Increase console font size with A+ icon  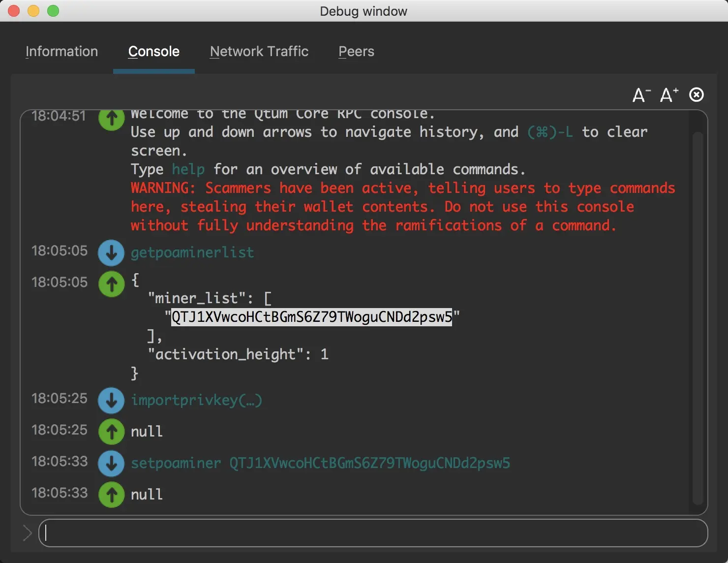pos(669,94)
